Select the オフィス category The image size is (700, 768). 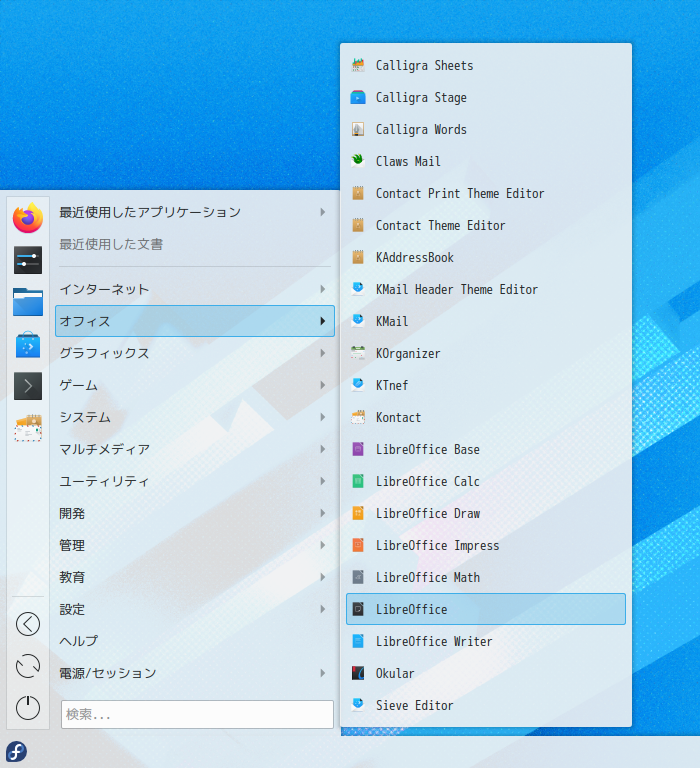[195, 321]
